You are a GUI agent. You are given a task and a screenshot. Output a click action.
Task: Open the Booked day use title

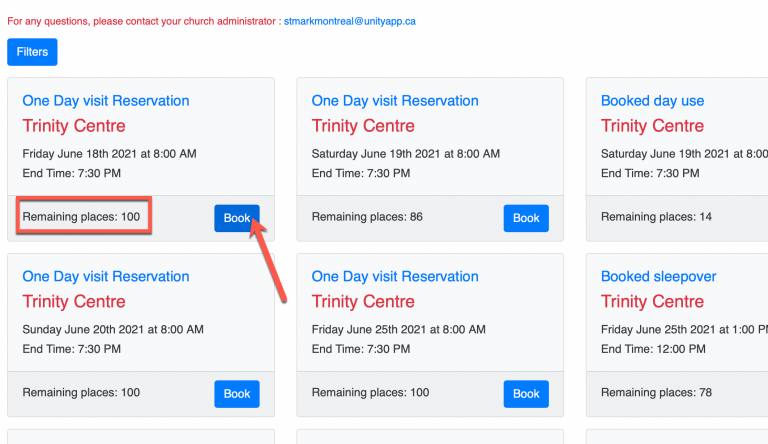click(x=652, y=101)
